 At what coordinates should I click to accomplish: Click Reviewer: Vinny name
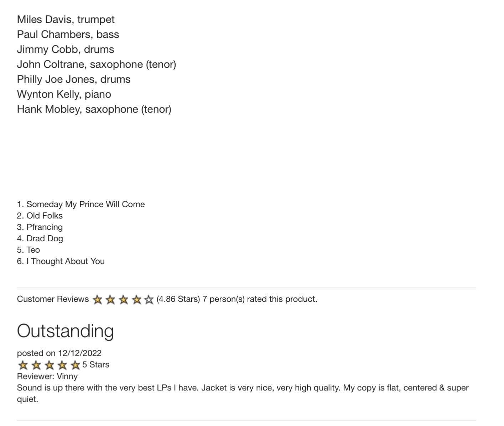coord(47,376)
